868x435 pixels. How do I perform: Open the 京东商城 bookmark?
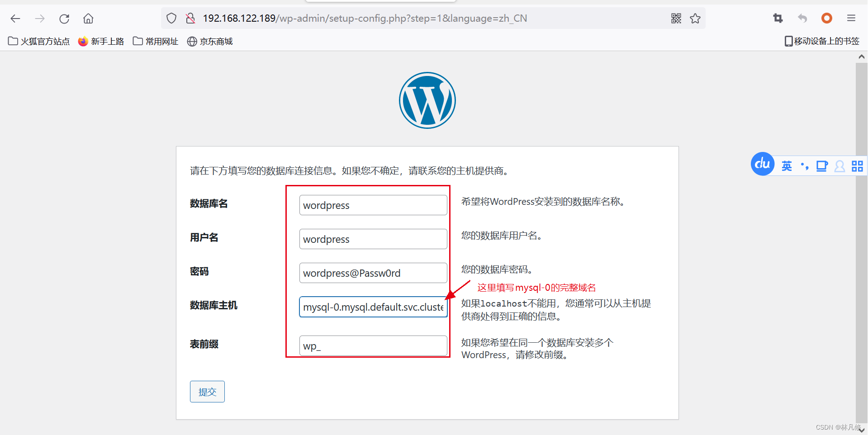[210, 42]
